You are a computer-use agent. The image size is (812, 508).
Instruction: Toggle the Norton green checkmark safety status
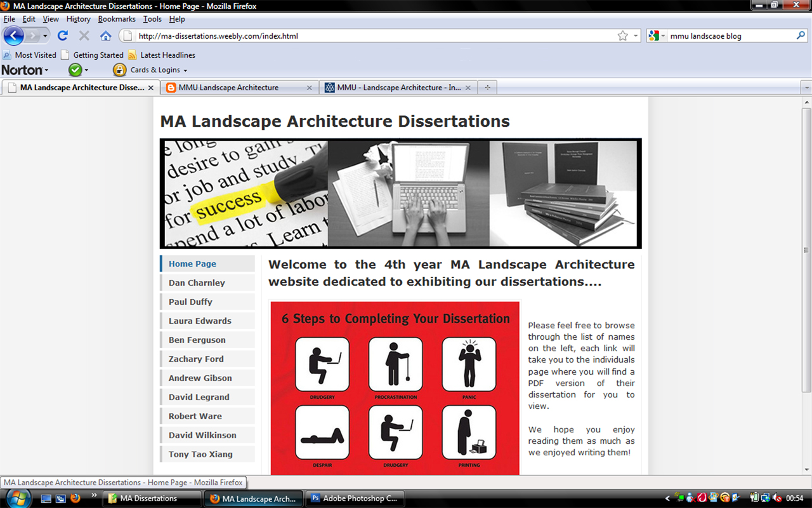point(75,70)
